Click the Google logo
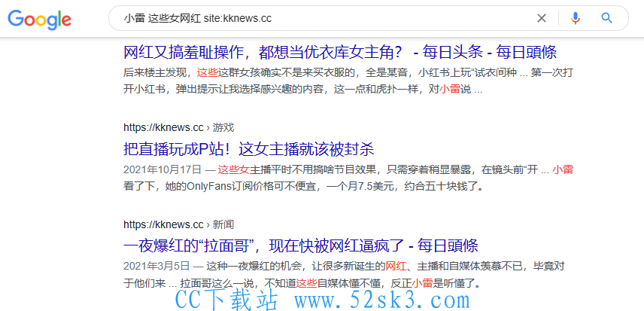The width and height of the screenshot is (644, 311). (x=39, y=19)
